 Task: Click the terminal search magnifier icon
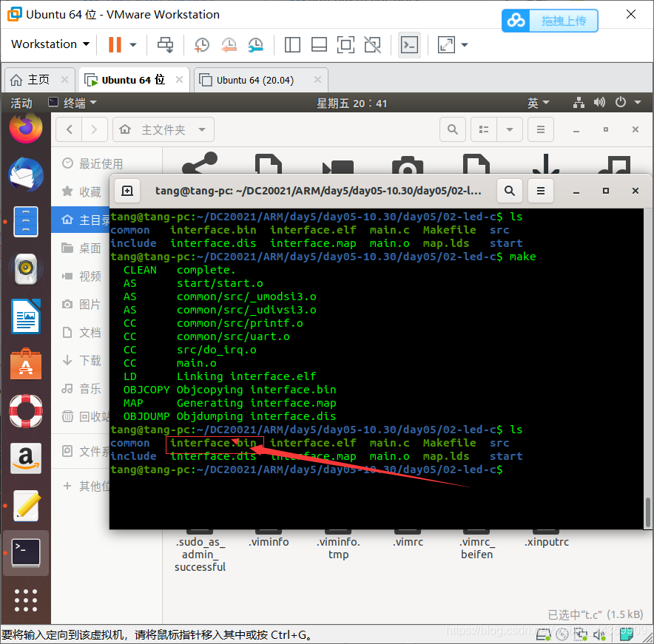click(x=509, y=191)
